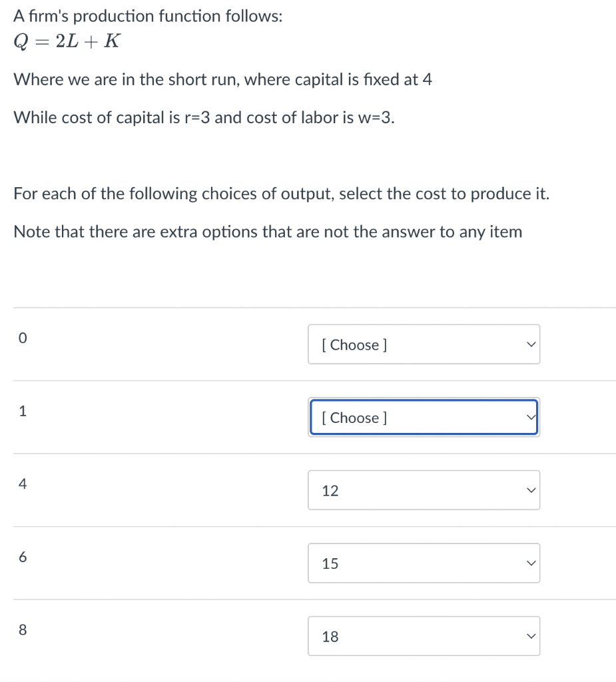This screenshot has width=616, height=682.
Task: Open the dropdown showing 15
Action: click(x=424, y=563)
